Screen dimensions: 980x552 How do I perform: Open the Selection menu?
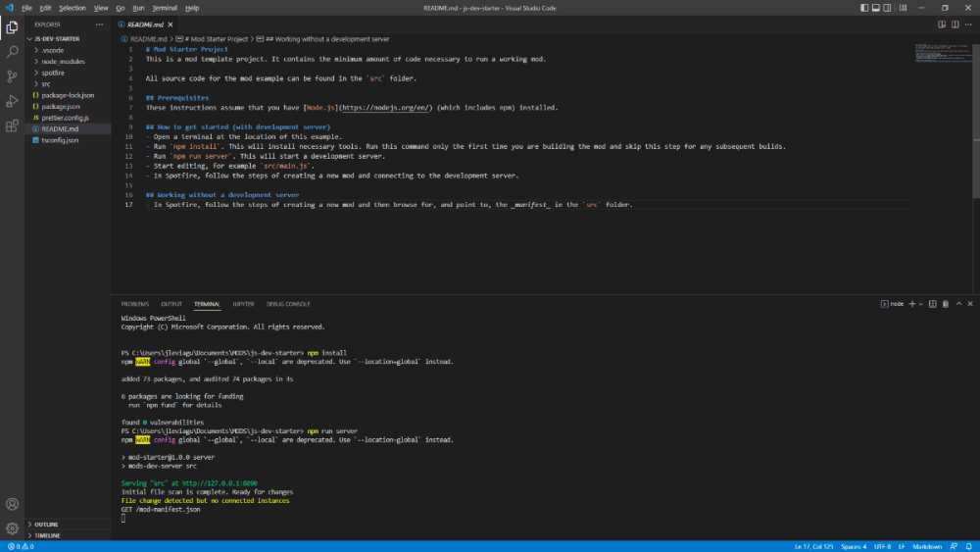pos(73,8)
